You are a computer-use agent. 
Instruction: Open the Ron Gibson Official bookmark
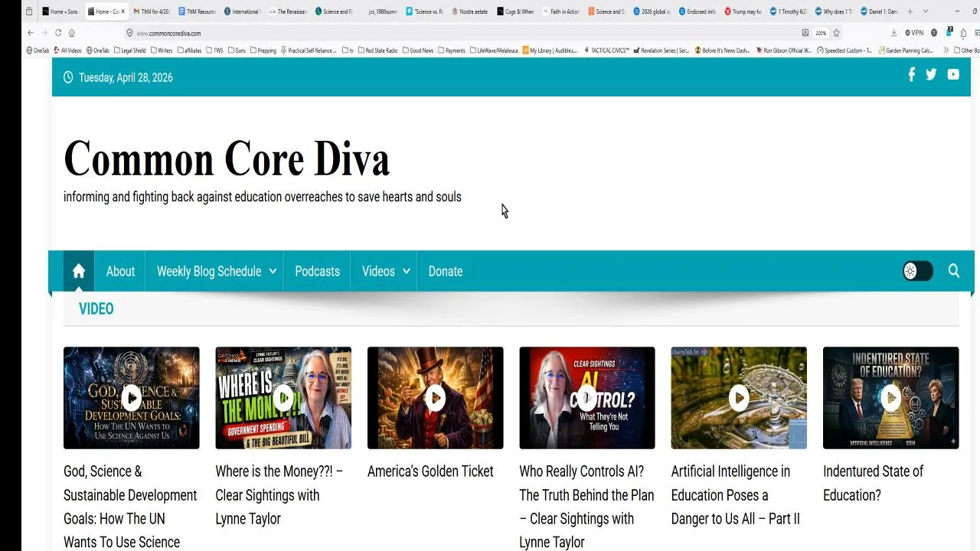click(783, 51)
